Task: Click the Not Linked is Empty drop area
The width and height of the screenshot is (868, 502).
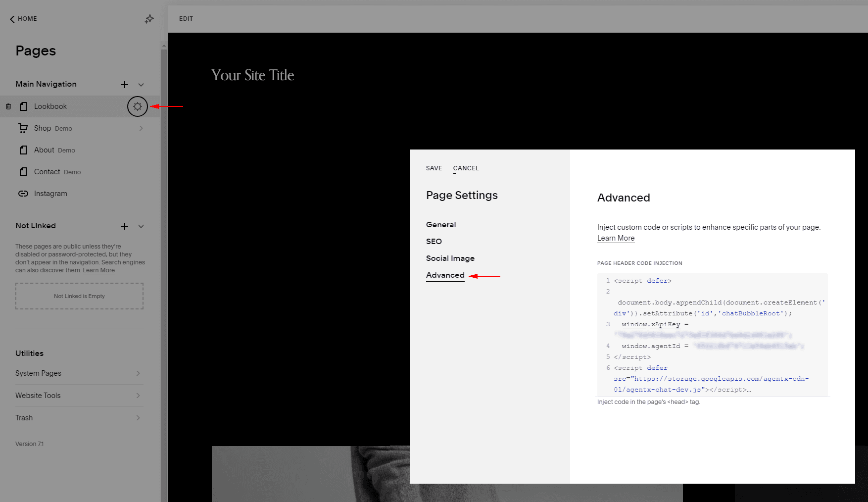Action: coord(79,296)
